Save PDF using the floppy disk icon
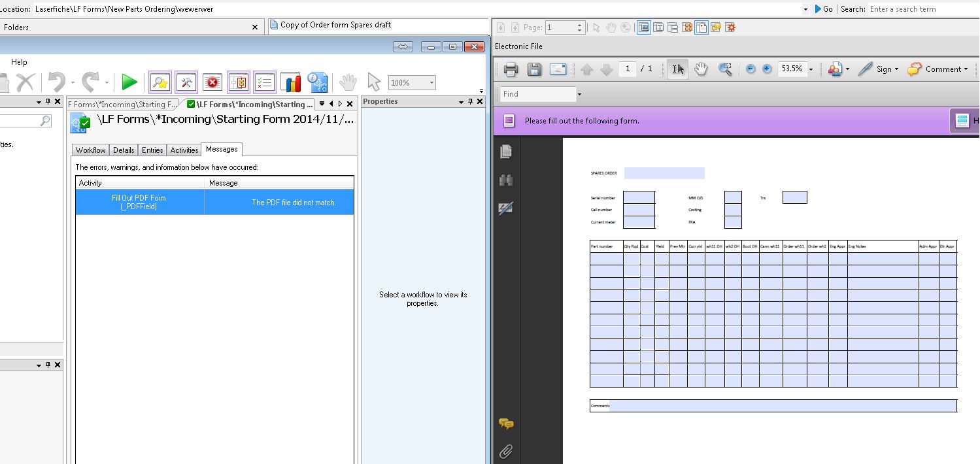The width and height of the screenshot is (980, 464). (x=534, y=69)
